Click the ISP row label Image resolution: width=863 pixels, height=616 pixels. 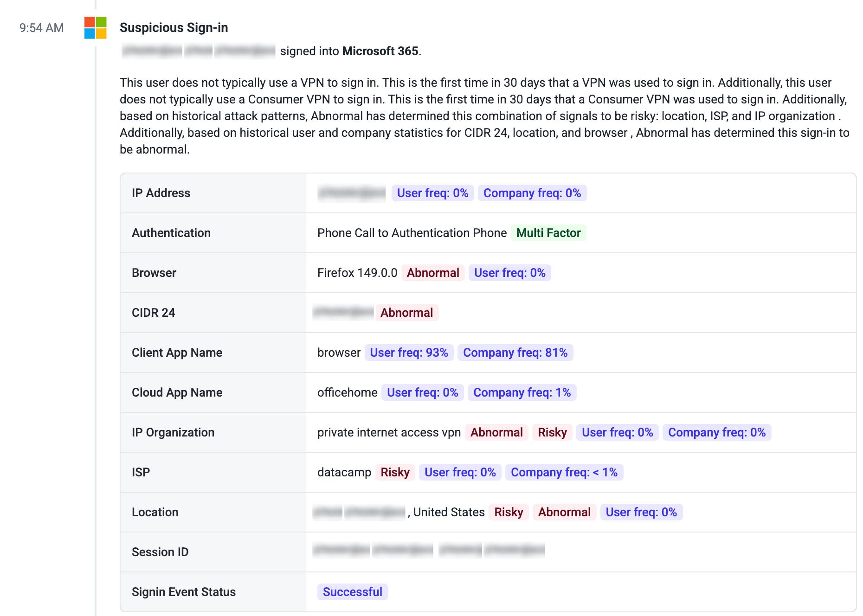(141, 472)
